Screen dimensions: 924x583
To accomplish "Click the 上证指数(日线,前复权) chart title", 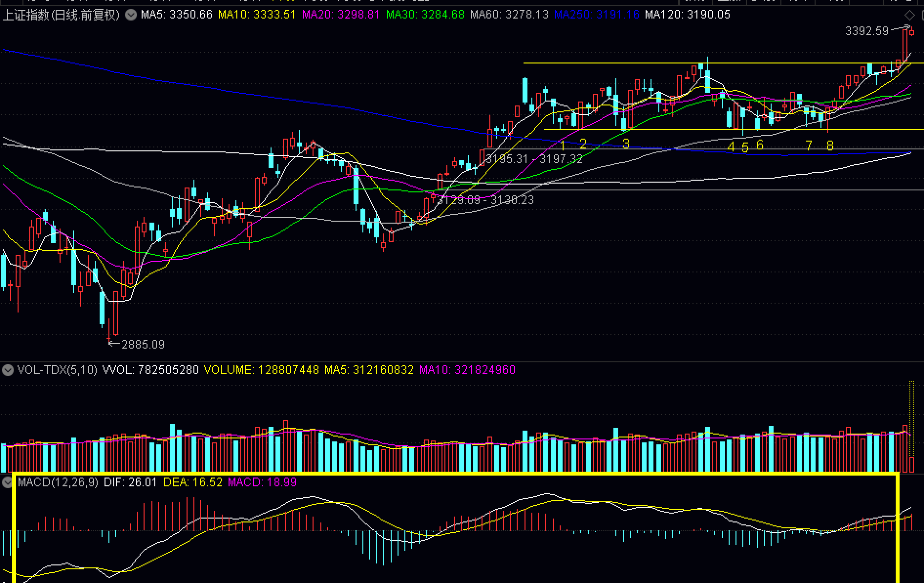I will (x=62, y=15).
